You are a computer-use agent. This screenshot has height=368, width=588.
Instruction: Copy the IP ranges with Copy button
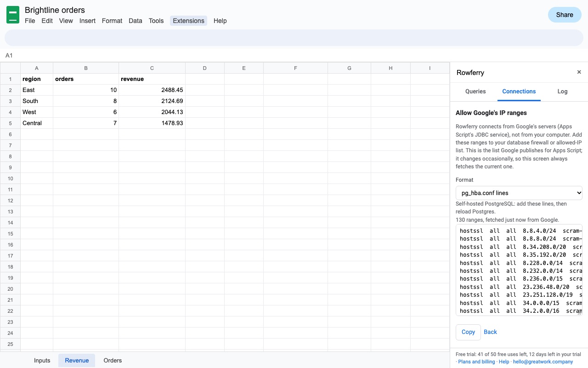coord(468,332)
